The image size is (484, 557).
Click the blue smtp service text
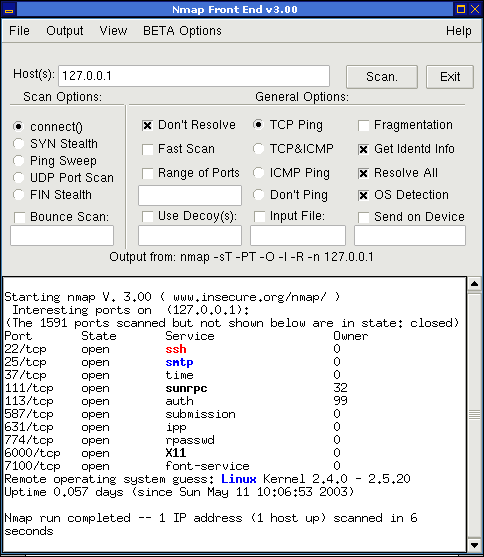(179, 362)
